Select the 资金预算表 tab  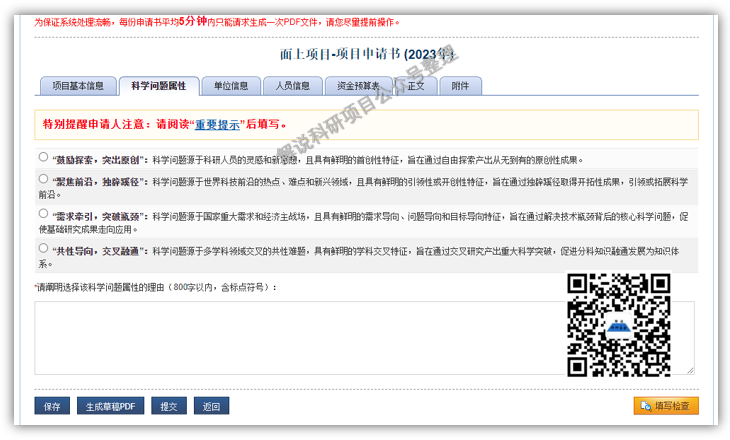358,86
